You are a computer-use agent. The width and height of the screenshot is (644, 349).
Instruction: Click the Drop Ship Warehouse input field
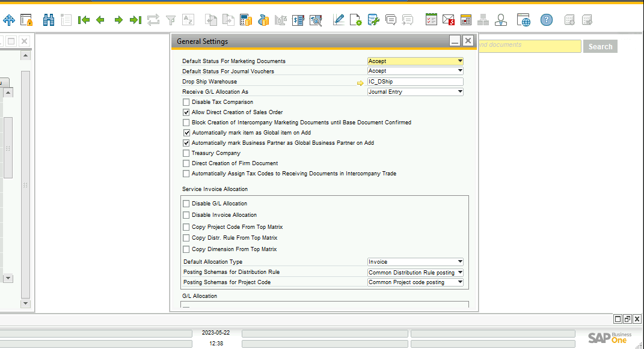tap(416, 82)
